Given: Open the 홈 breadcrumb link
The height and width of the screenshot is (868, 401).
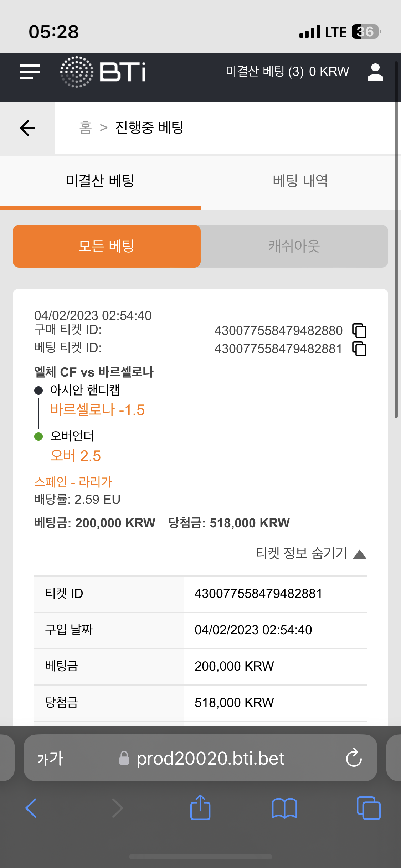Looking at the screenshot, I should (86, 128).
